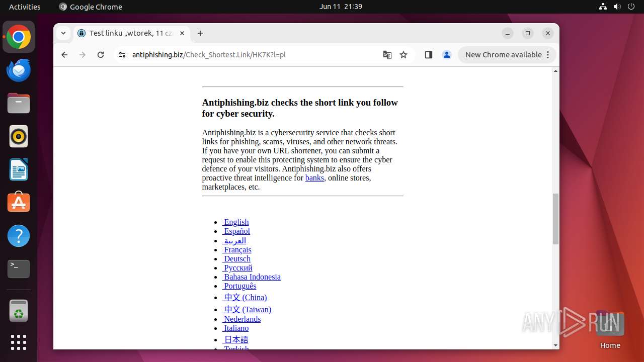Click the Translate this page icon
This screenshot has height=362, width=644.
[x=387, y=55]
